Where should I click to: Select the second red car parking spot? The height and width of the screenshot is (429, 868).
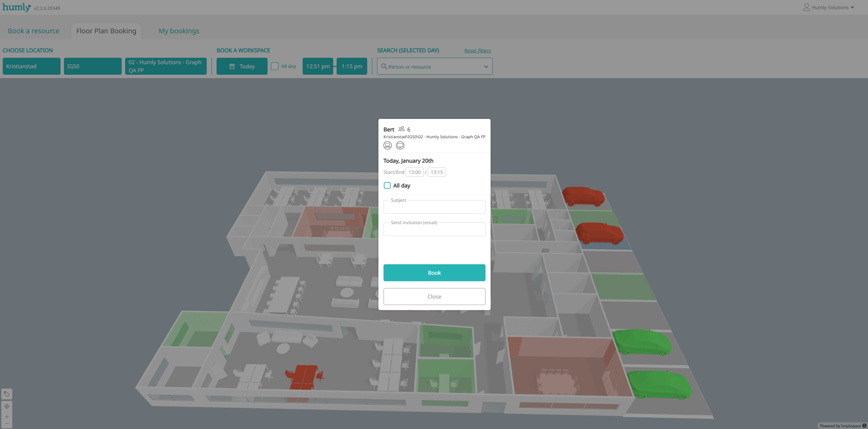(x=599, y=233)
